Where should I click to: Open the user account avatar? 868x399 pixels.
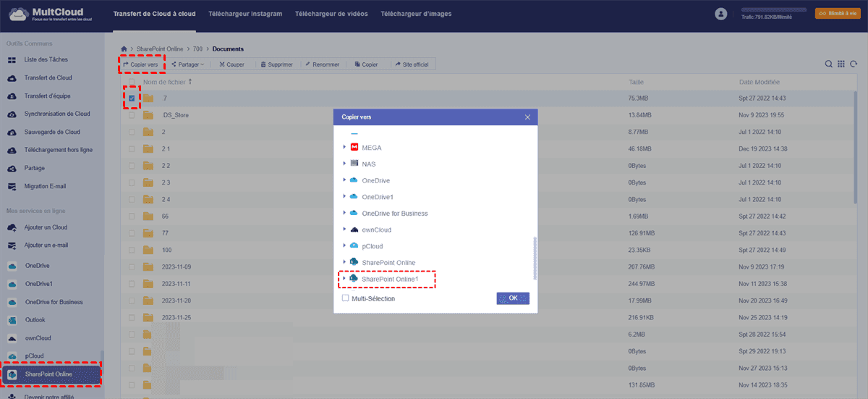(720, 14)
